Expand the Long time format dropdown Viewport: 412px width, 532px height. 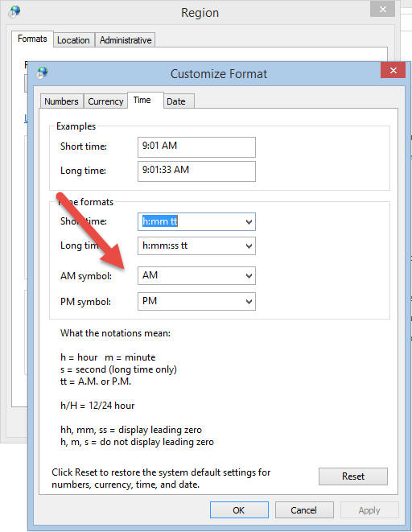tap(249, 246)
